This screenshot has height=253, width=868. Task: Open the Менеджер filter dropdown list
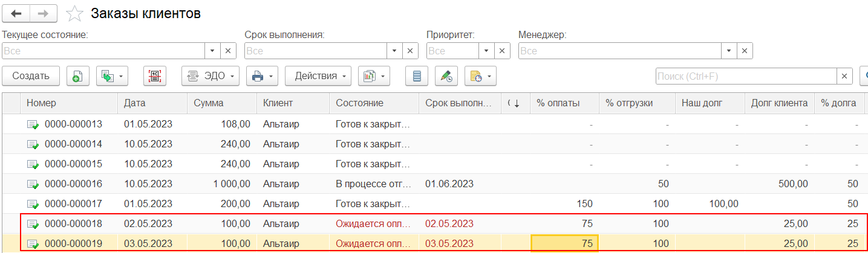click(729, 51)
